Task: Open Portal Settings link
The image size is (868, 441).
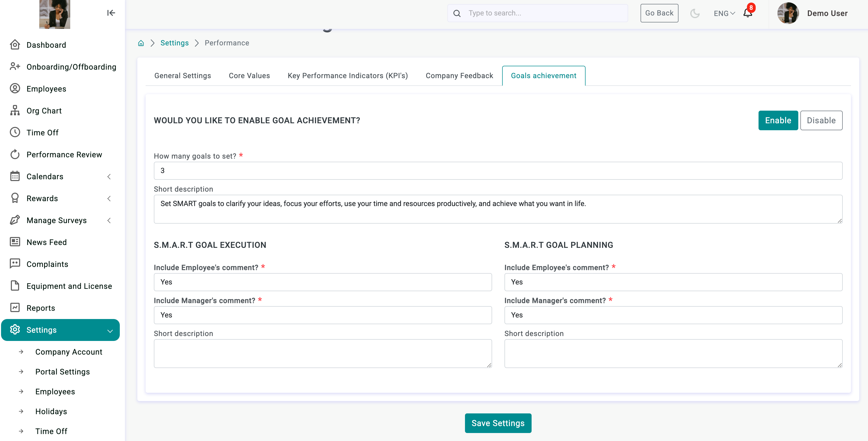Action: (x=62, y=371)
